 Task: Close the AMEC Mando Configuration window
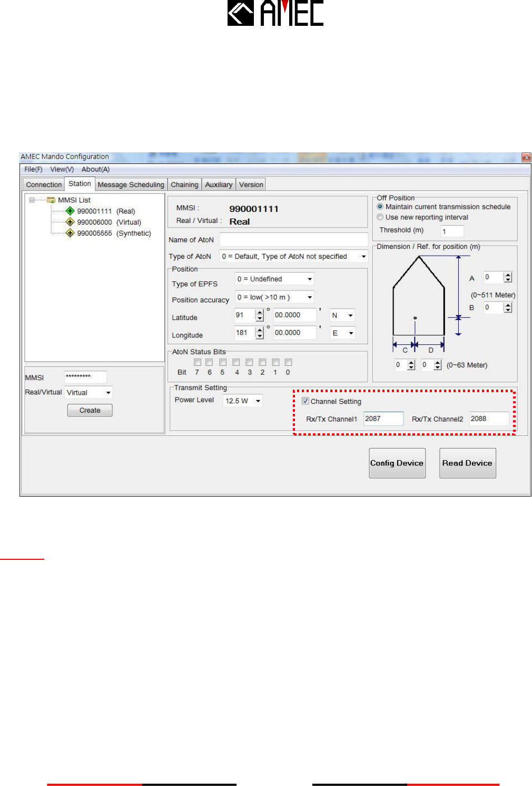point(526,157)
